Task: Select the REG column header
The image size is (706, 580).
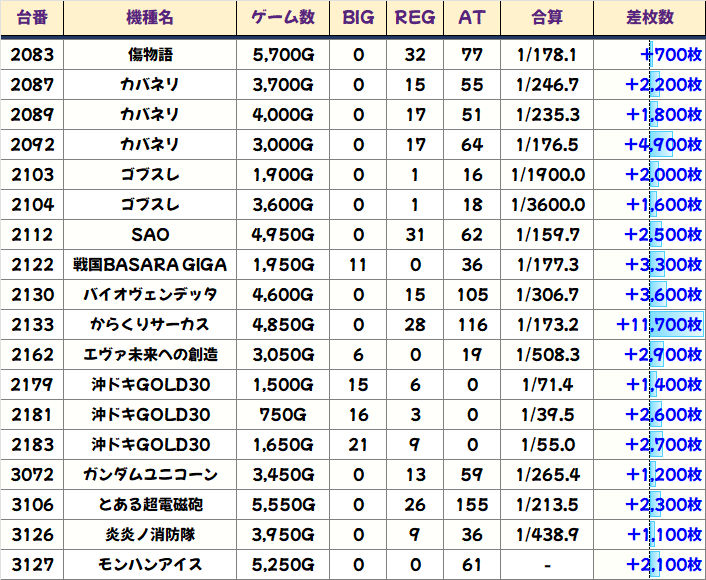Action: (x=415, y=18)
